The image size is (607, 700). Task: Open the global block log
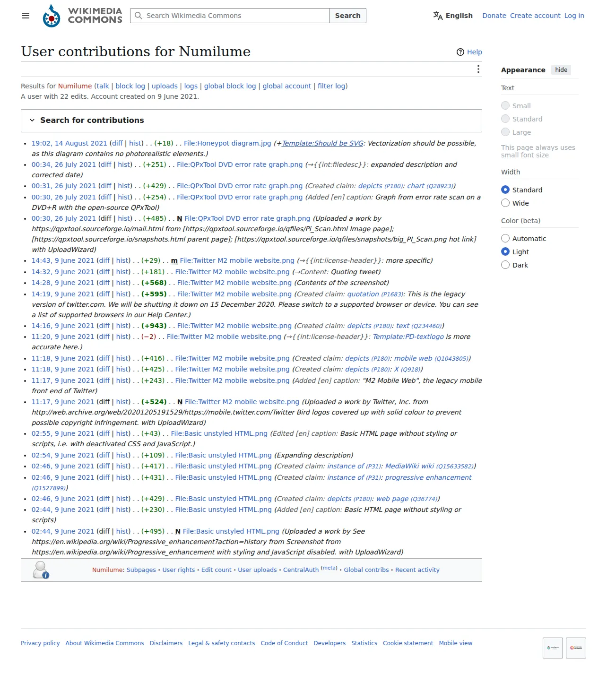pos(230,86)
